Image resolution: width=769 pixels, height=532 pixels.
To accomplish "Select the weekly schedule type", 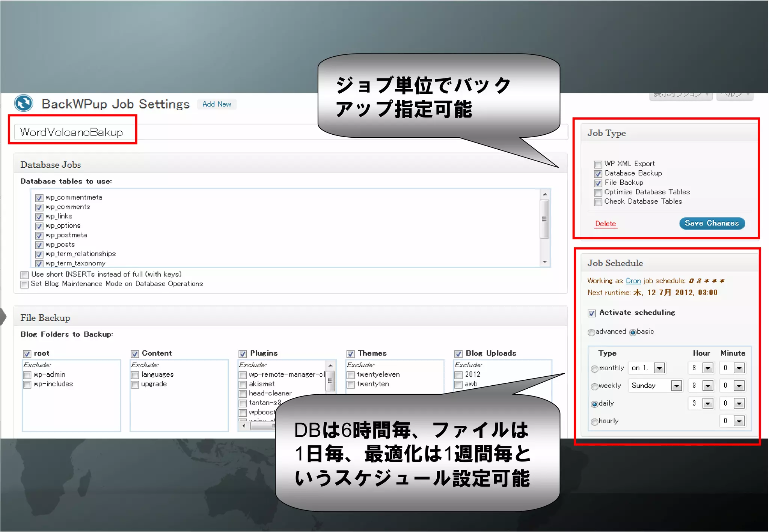I will pyautogui.click(x=594, y=386).
